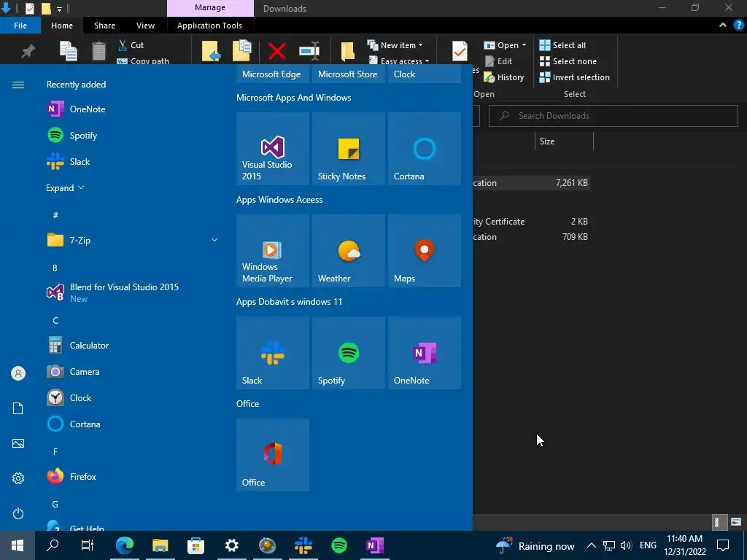Image resolution: width=747 pixels, height=560 pixels.
Task: Switch to the View ribbon tab
Action: 145,26
